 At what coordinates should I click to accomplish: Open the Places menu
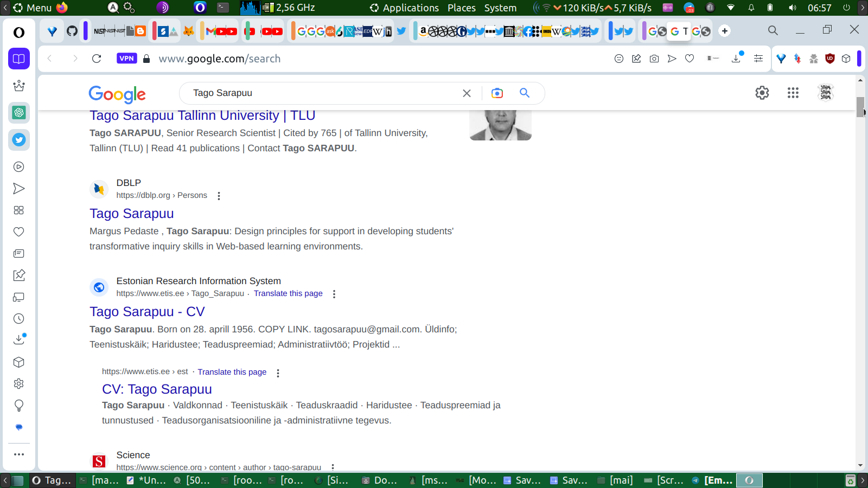pos(462,8)
